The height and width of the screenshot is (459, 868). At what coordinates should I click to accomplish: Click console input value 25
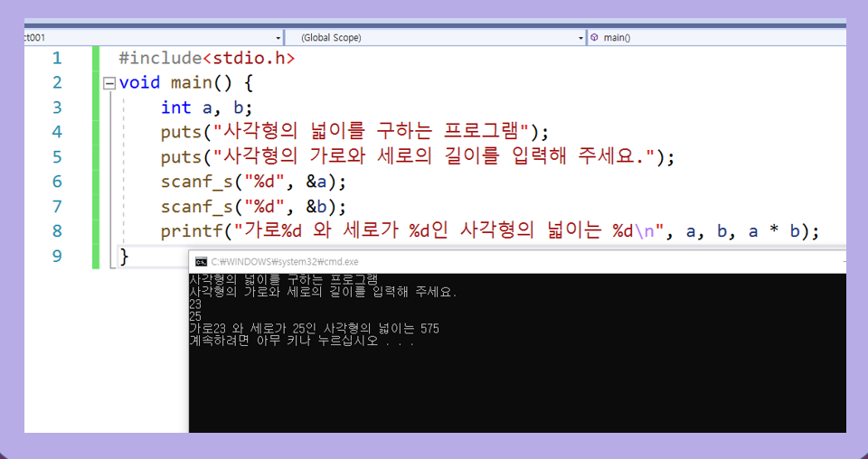195,317
